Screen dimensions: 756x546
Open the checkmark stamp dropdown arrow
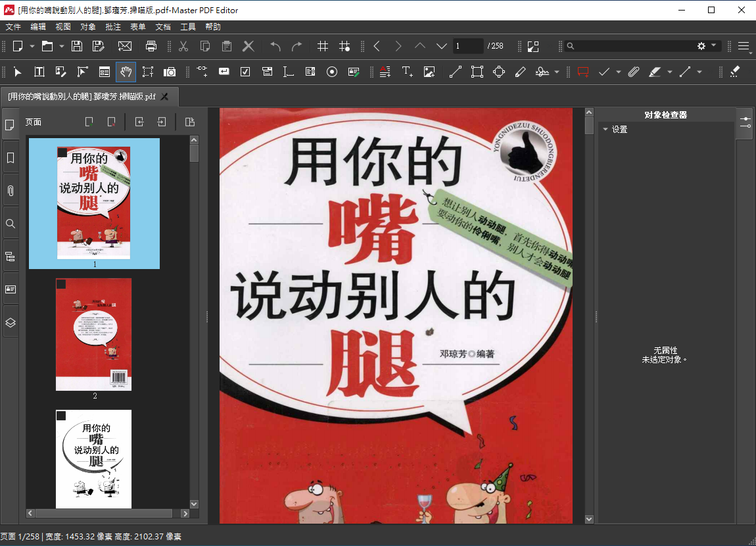[x=619, y=72]
